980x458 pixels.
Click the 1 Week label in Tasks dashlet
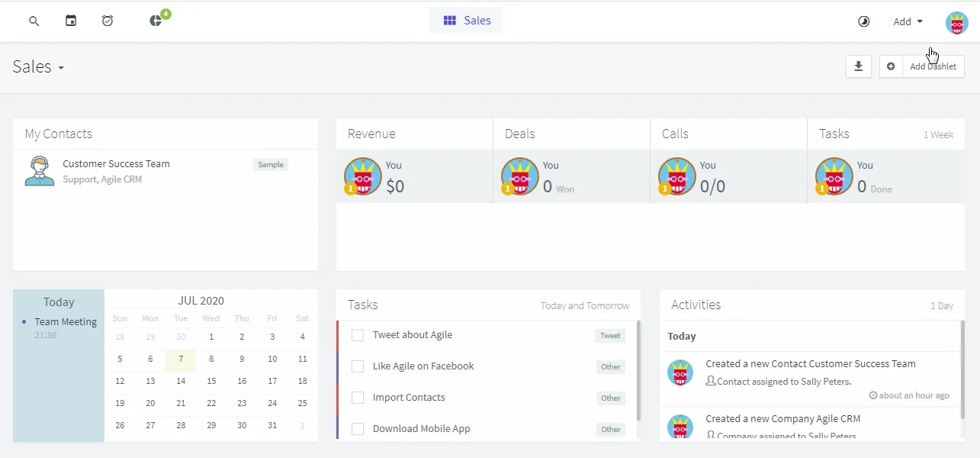tap(938, 134)
